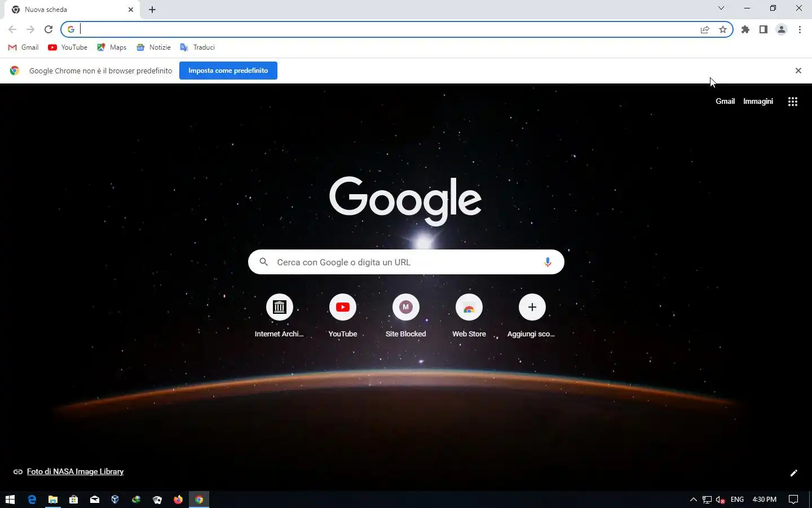
Task: Click the ENG language indicator
Action: point(737,500)
